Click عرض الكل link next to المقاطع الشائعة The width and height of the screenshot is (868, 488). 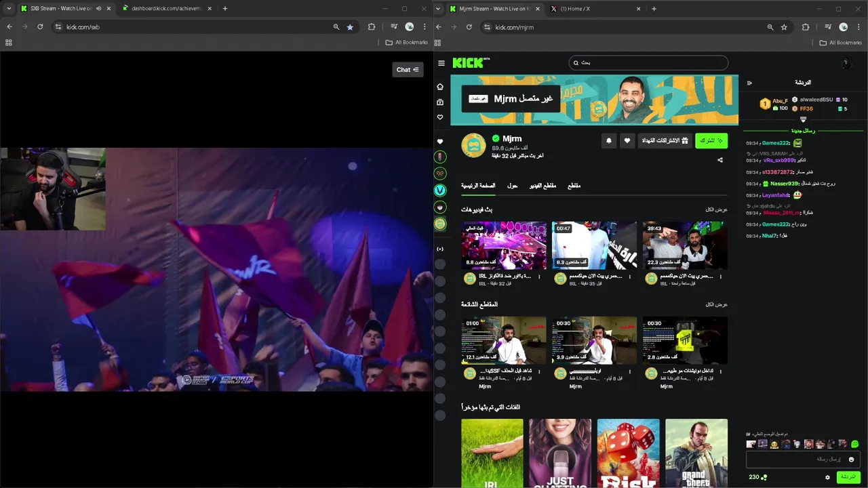[x=717, y=305]
